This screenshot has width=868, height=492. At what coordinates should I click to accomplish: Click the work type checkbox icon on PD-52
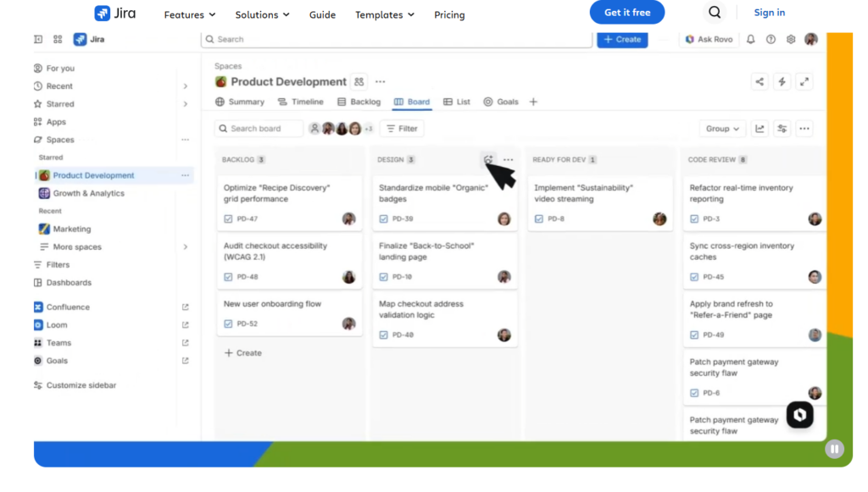pyautogui.click(x=228, y=324)
